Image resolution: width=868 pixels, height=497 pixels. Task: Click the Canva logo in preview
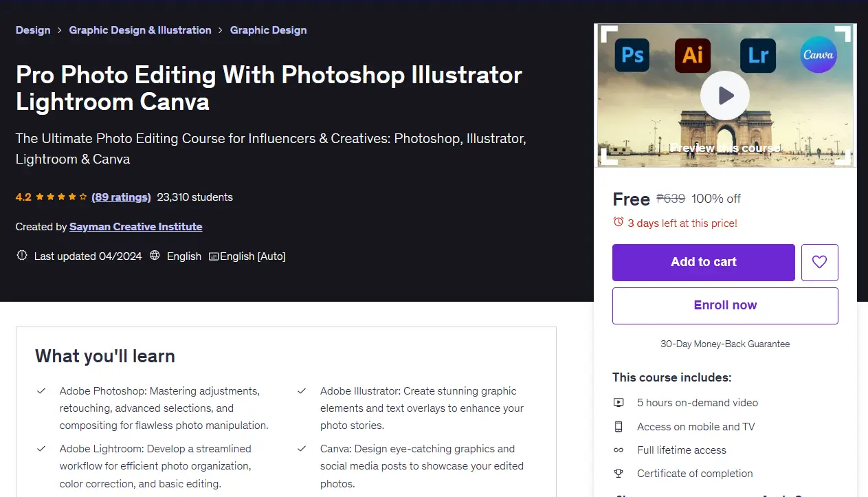click(x=819, y=55)
